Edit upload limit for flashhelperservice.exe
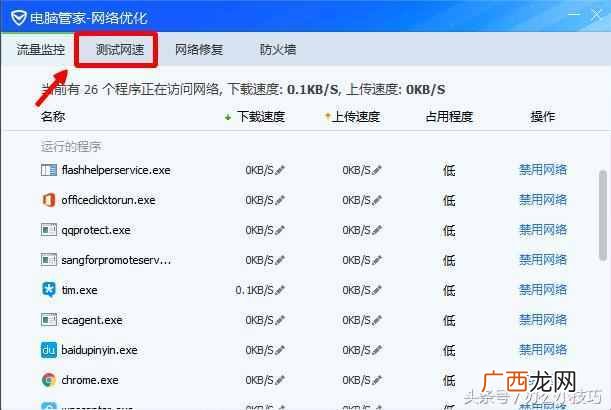Screen dimensions: 611x410 [x=376, y=170]
